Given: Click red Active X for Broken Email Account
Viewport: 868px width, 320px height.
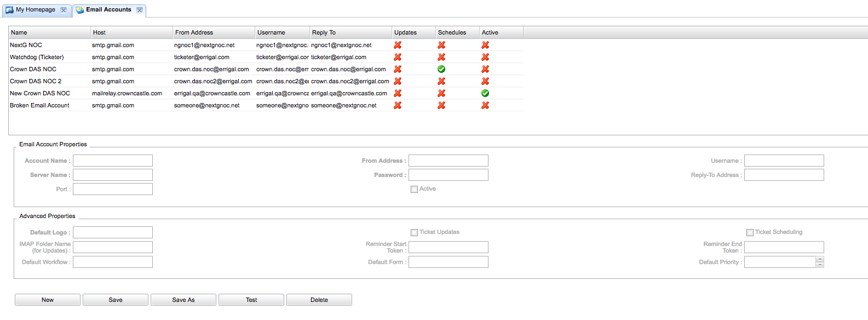Looking at the screenshot, I should 485,105.
